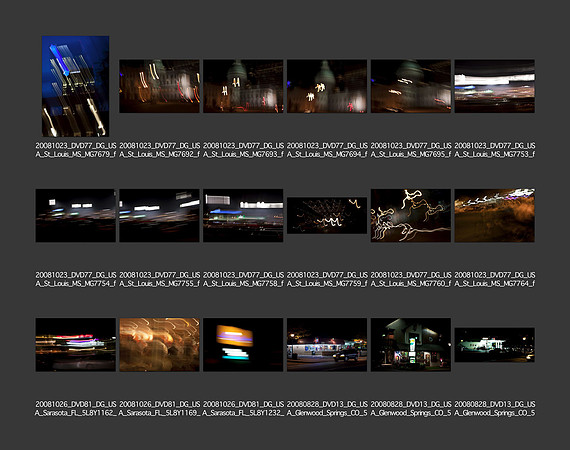Click the Sarasota file name 5L8Y1162

pyautogui.click(x=76, y=408)
